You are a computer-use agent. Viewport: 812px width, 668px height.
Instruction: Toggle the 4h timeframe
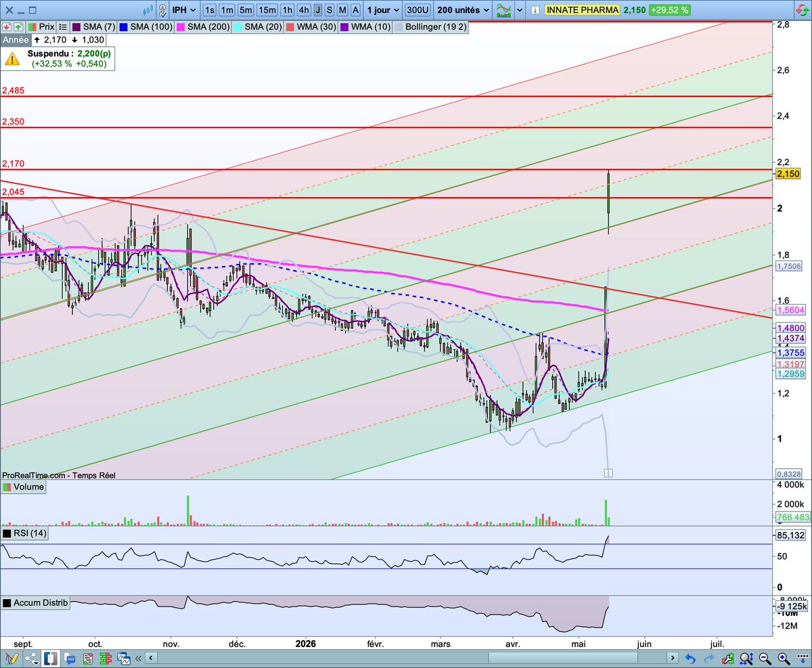304,10
